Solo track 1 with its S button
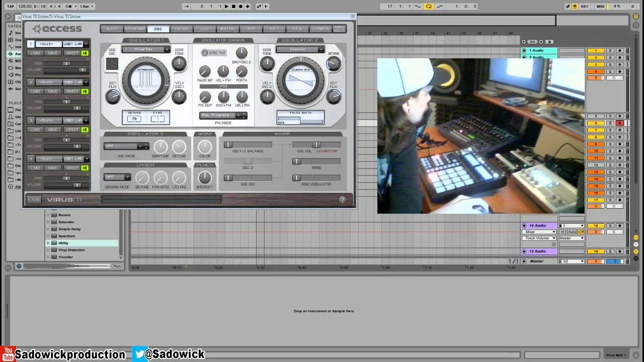This screenshot has height=362, width=644. click(610, 51)
